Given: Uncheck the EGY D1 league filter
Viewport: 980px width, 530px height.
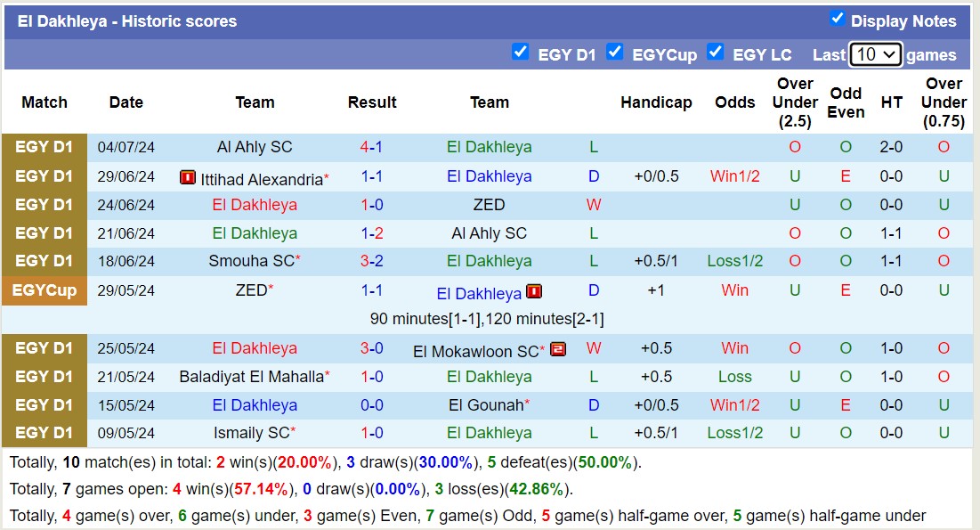Looking at the screenshot, I should pos(521,53).
